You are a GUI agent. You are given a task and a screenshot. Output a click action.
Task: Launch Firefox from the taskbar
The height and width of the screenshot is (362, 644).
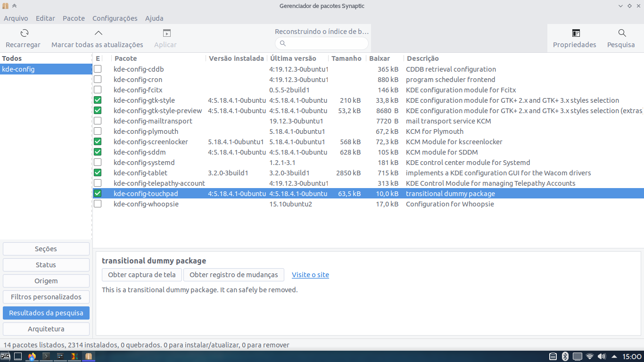[x=32, y=356]
